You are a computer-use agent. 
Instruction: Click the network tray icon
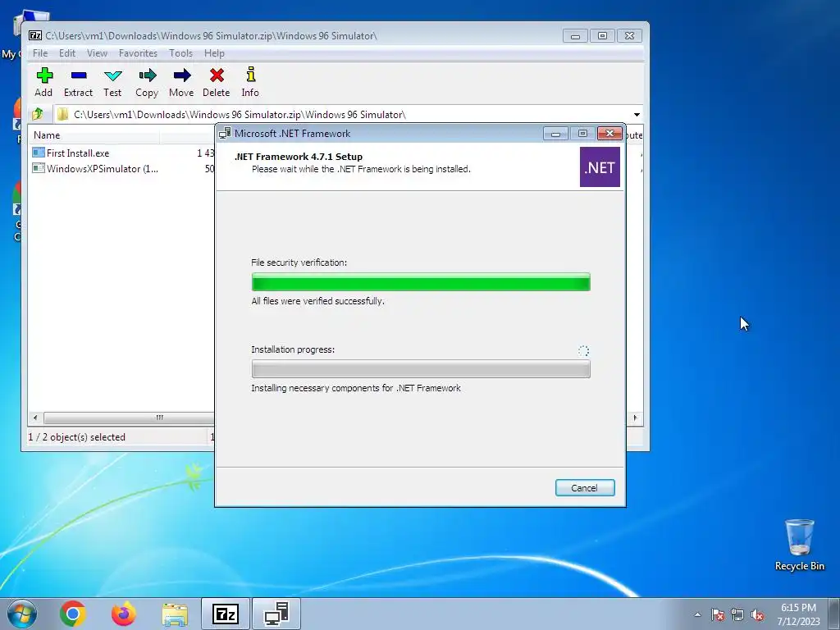pyautogui.click(x=737, y=614)
